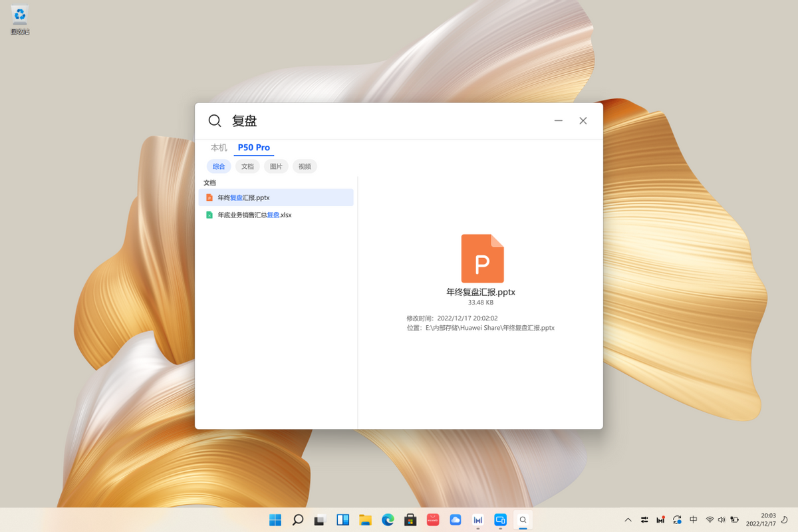Expand the hidden system tray icons chevron
Viewport: 798px width, 532px height.
[628, 520]
